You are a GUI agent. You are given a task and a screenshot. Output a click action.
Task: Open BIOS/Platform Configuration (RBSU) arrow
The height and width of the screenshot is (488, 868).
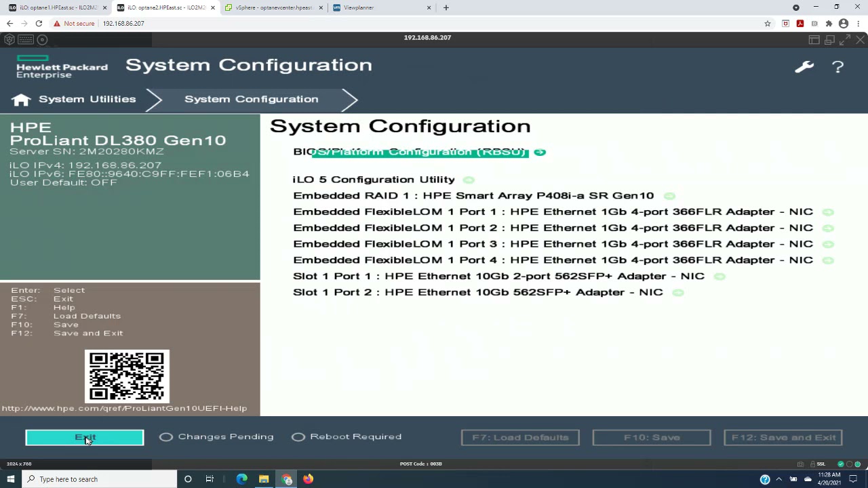coord(540,152)
